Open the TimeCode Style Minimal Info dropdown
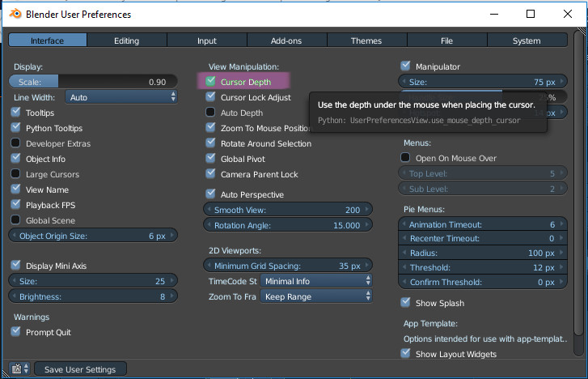The height and width of the screenshot is (379, 588). click(x=316, y=281)
